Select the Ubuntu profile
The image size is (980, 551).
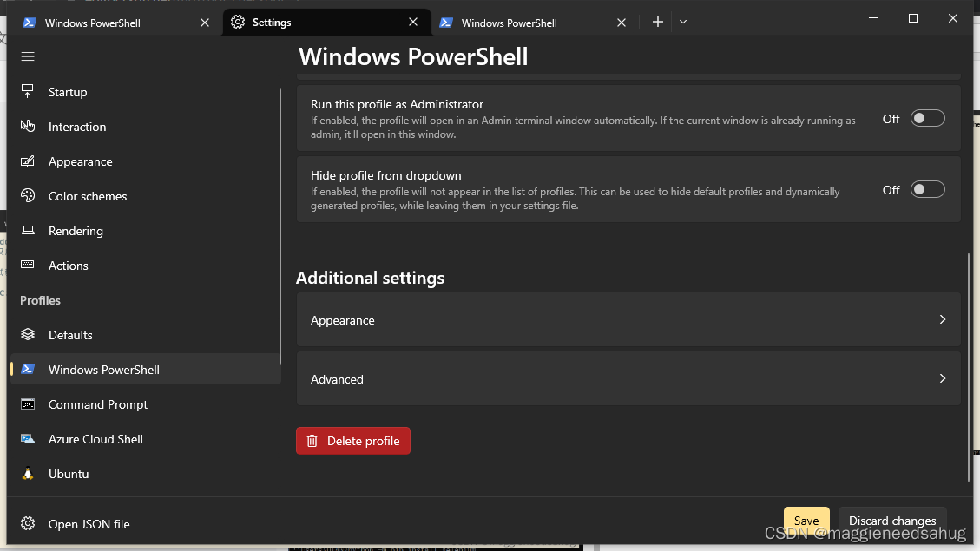(145, 474)
